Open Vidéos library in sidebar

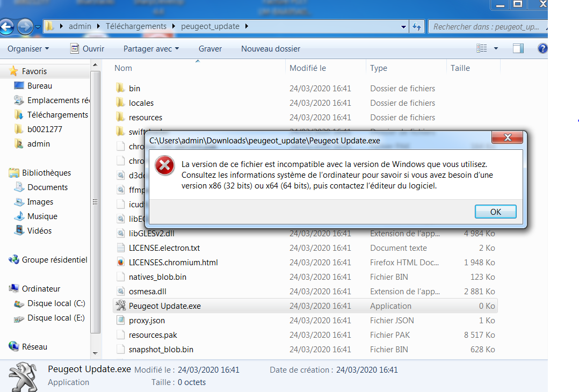point(39,231)
